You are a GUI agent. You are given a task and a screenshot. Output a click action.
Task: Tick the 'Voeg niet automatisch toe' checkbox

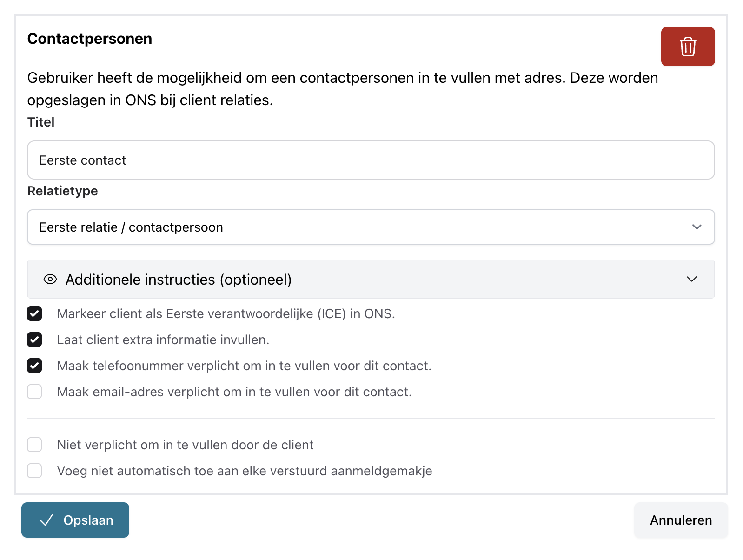(34, 471)
